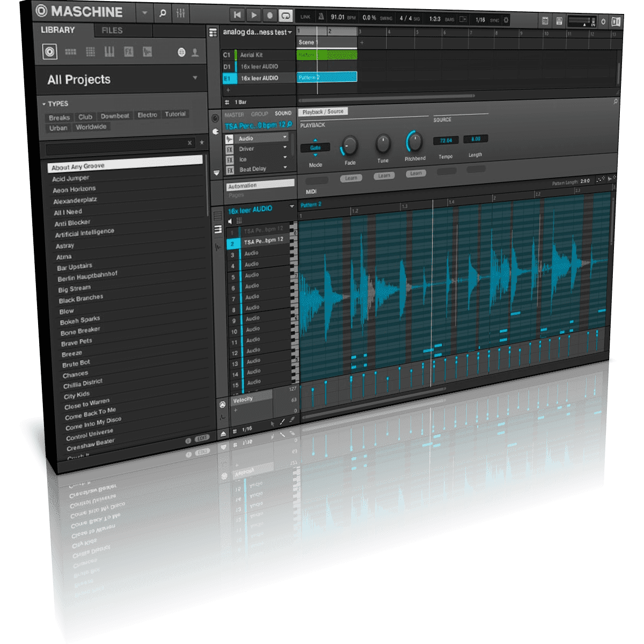Viewport: 644px width, 644px height.
Task: Click the Fade knob
Action: (349, 145)
